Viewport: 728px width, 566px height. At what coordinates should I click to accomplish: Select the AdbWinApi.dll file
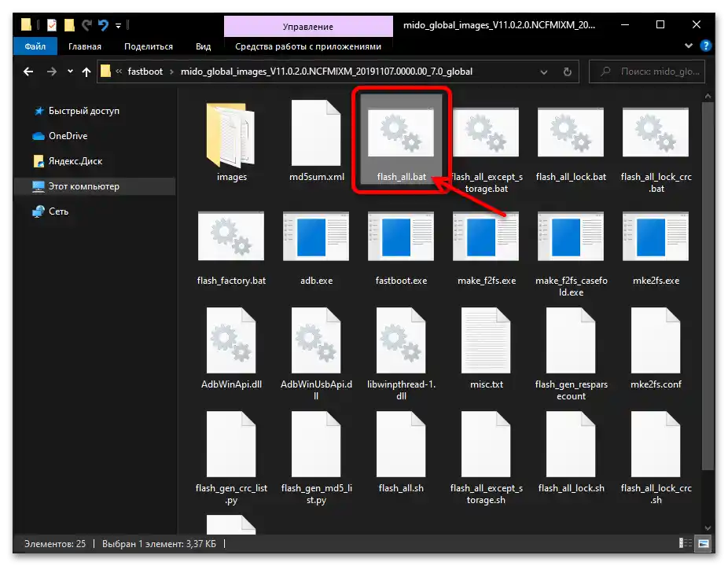click(231, 348)
